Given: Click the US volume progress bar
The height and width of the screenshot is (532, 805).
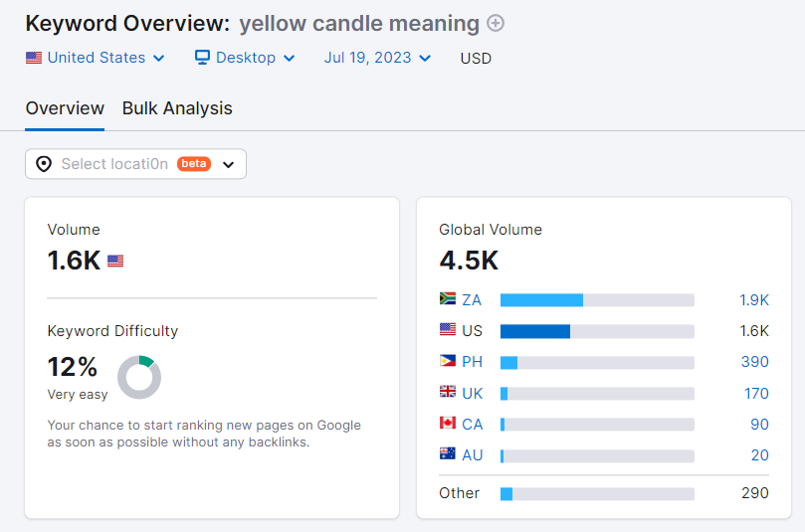Looking at the screenshot, I should click(x=597, y=331).
